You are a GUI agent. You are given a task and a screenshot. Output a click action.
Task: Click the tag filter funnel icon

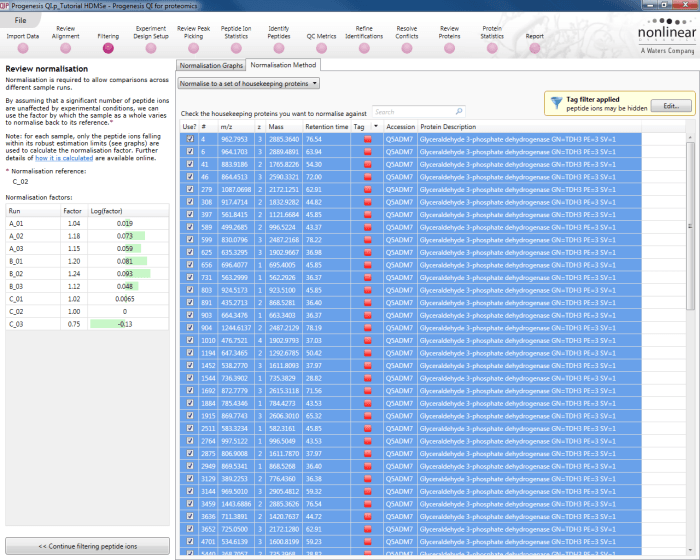tap(556, 103)
